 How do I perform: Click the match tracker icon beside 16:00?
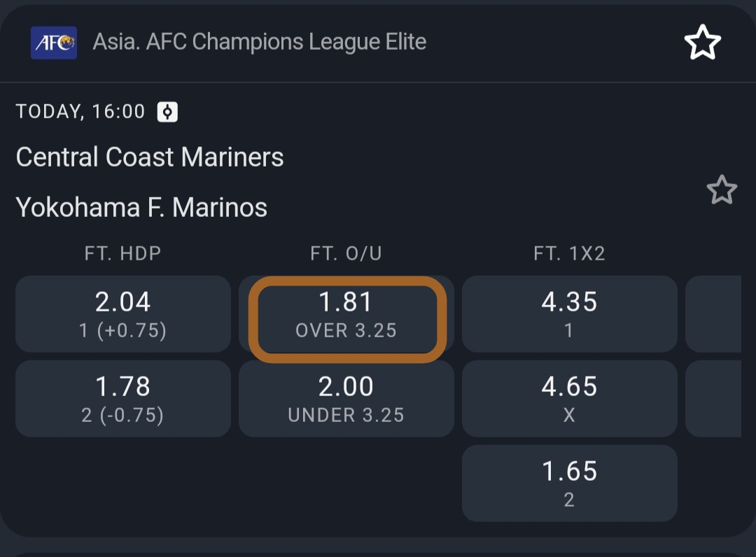(x=167, y=112)
